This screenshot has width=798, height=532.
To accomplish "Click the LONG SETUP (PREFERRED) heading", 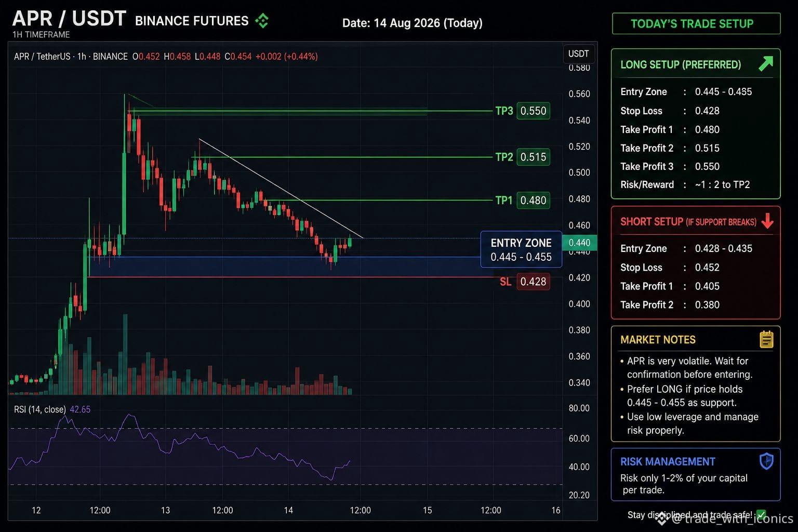I will [x=681, y=64].
